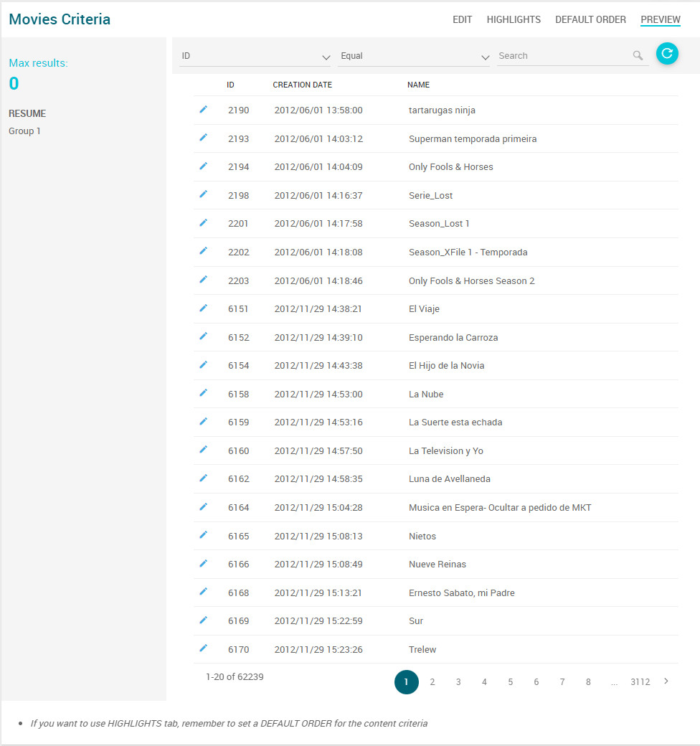This screenshot has width=700, height=746.
Task: Edit the Nueve Reinas entry with its pencil
Action: (203, 564)
